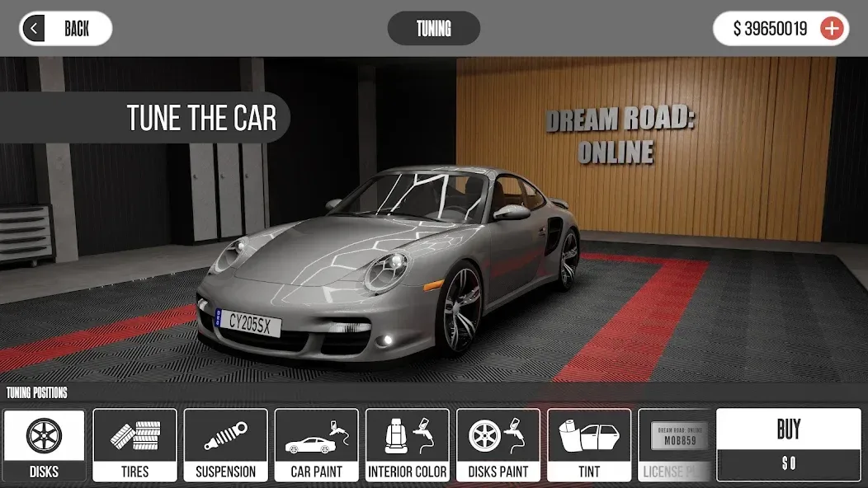Select the Tint option

[589, 445]
